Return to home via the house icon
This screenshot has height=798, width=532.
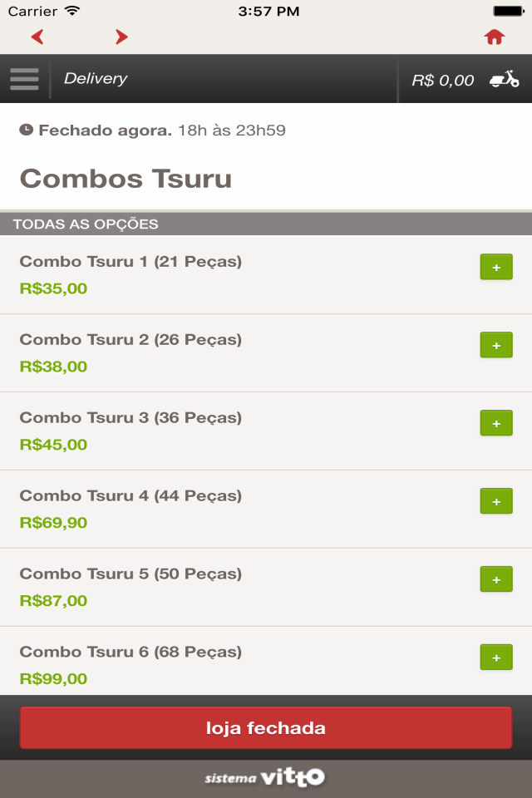coord(495,37)
